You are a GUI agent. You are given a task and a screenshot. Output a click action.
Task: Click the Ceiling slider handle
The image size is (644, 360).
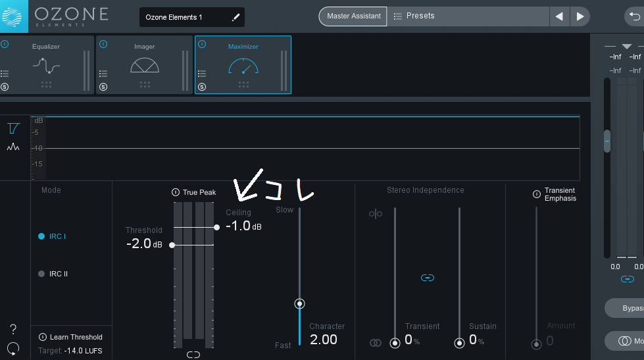coord(216,227)
